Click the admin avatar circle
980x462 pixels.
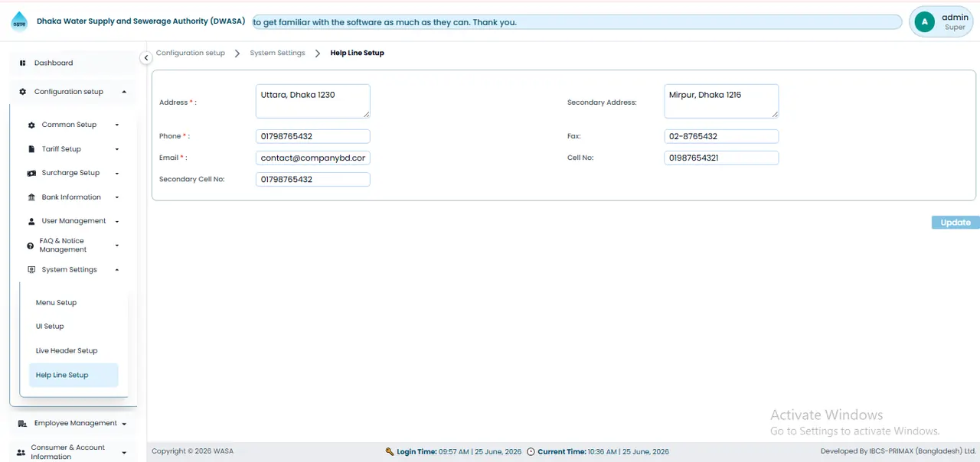point(925,22)
